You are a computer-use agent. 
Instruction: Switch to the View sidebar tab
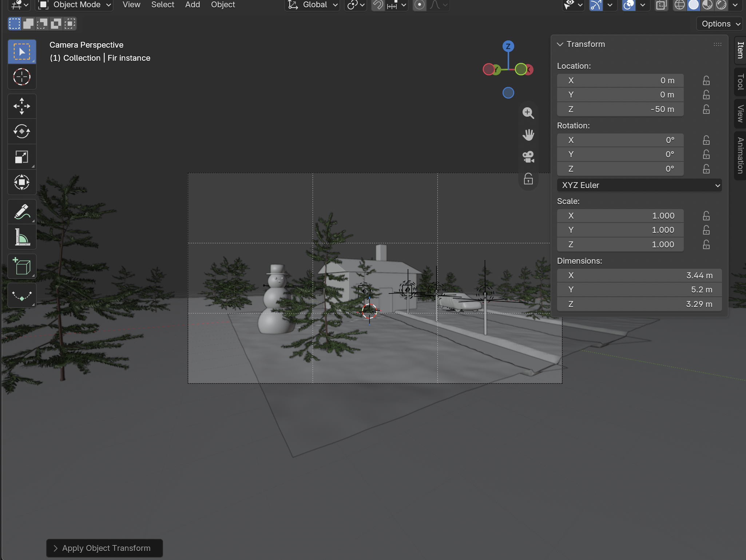click(740, 114)
